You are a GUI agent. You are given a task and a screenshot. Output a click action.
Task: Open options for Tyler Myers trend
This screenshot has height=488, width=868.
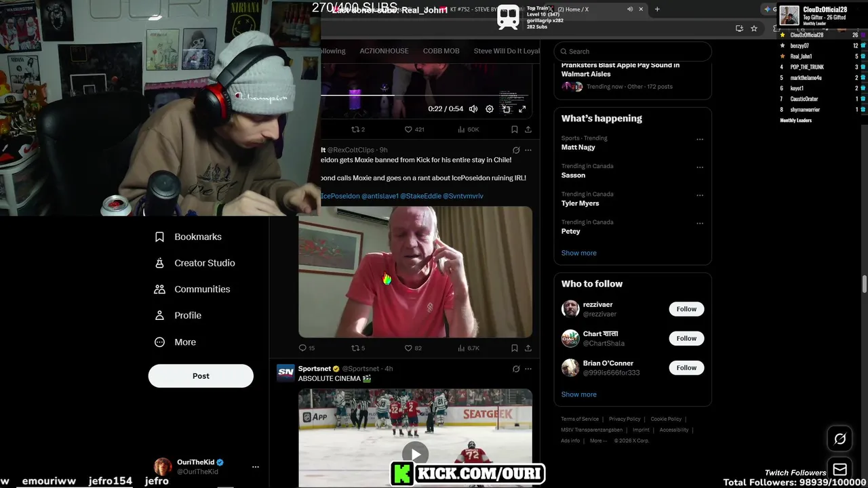pyautogui.click(x=700, y=195)
